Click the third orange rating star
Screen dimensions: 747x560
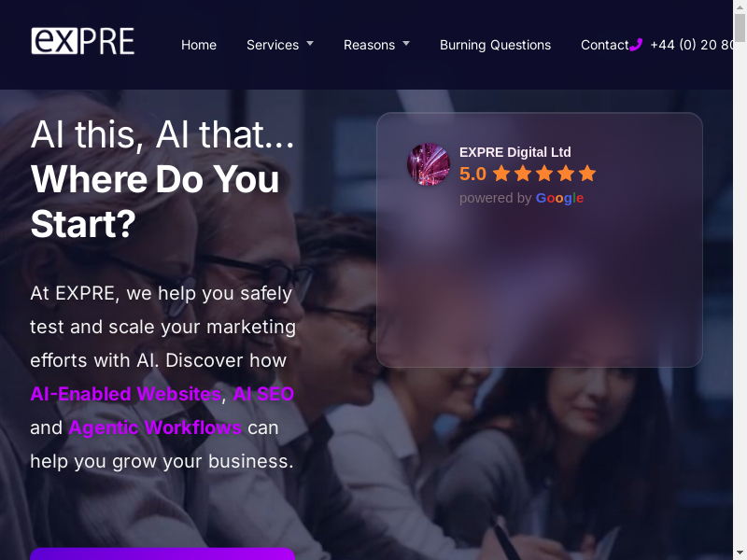pos(544,174)
